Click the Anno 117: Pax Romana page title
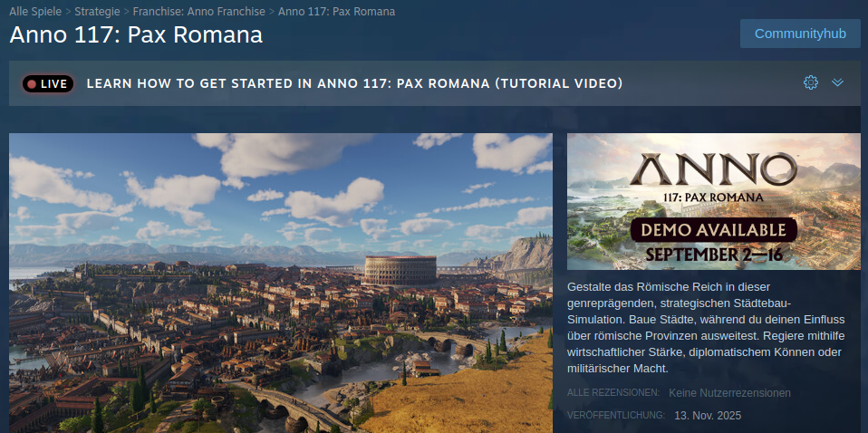This screenshot has width=868, height=433. (136, 35)
